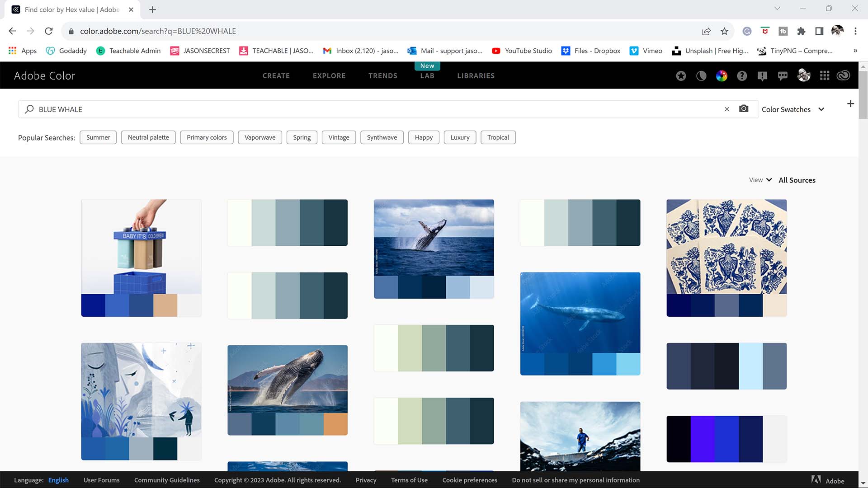
Task: Open the Apps bookmark shortcut
Action: tap(23, 51)
